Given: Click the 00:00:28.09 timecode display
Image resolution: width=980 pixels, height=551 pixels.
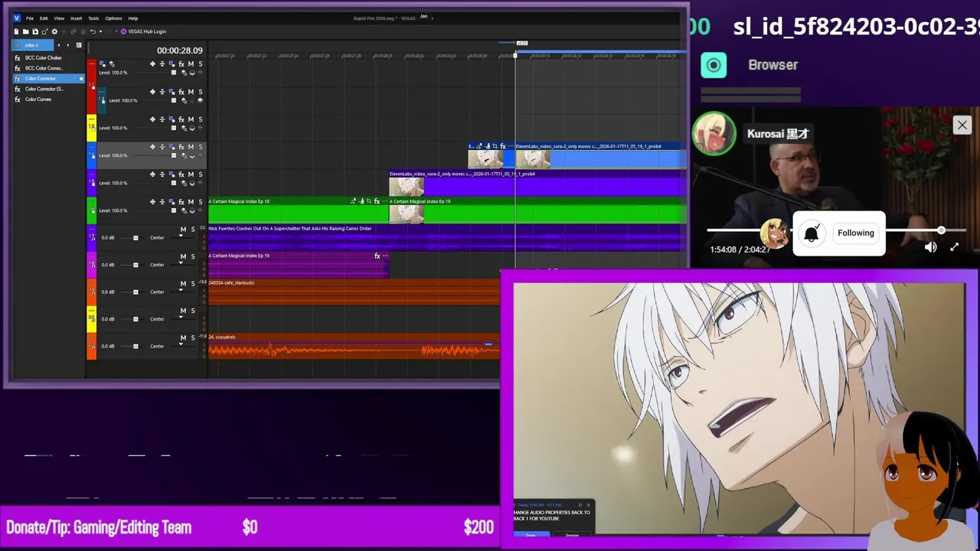Looking at the screenshot, I should pos(179,51).
